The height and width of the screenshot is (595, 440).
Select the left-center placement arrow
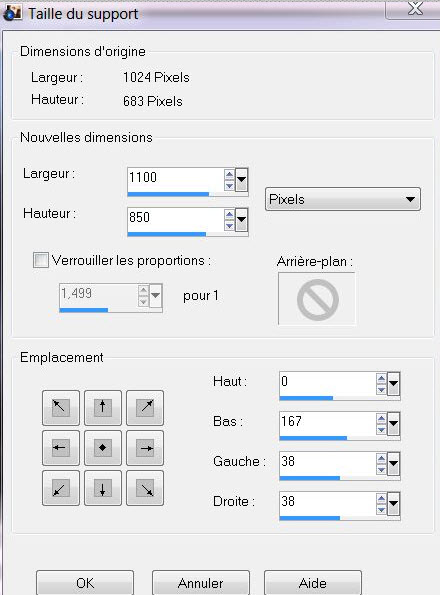point(61,448)
